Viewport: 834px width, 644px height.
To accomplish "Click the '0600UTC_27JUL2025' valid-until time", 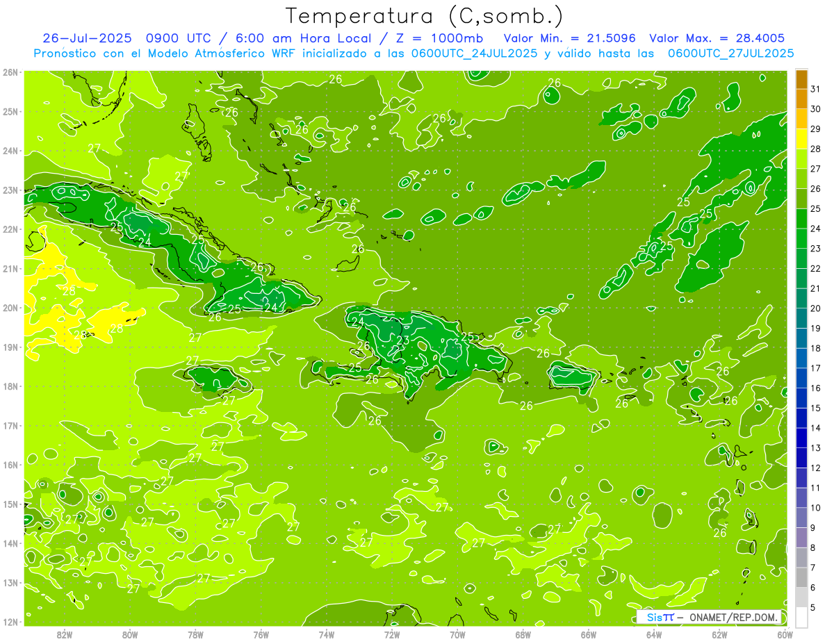I will 730,53.
